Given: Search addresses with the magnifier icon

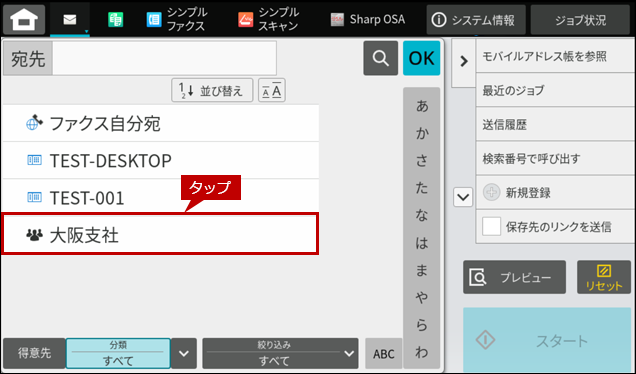Looking at the screenshot, I should 380,58.
